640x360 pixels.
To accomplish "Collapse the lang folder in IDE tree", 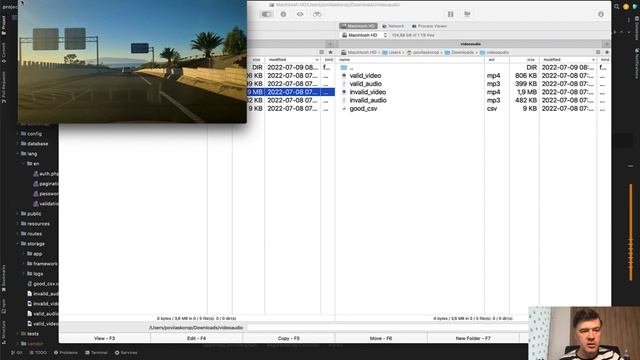I will (19, 154).
